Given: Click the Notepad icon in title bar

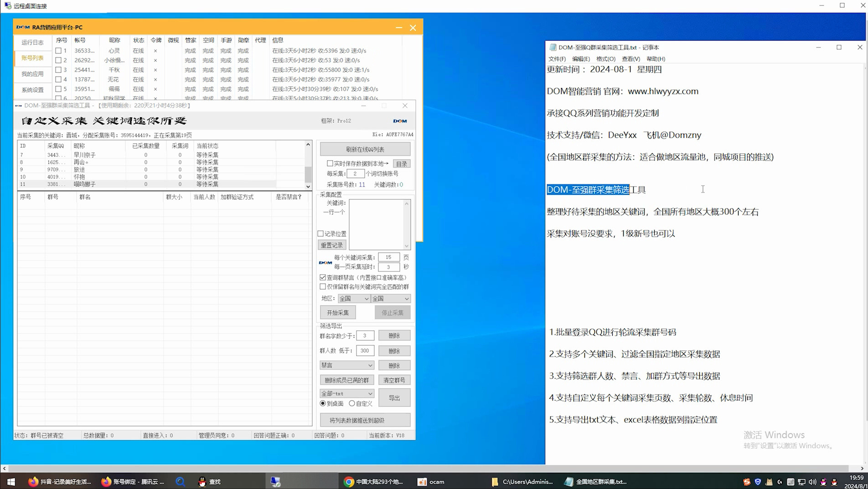Looking at the screenshot, I should [x=553, y=47].
